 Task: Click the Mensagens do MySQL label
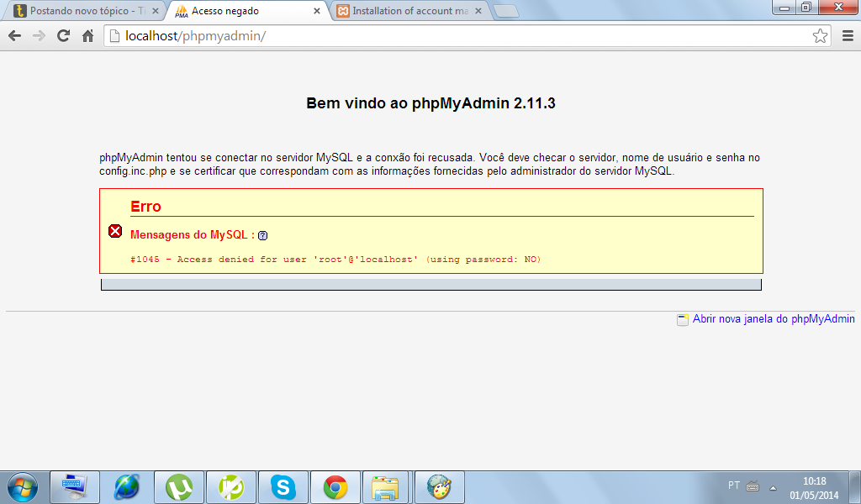coord(193,235)
